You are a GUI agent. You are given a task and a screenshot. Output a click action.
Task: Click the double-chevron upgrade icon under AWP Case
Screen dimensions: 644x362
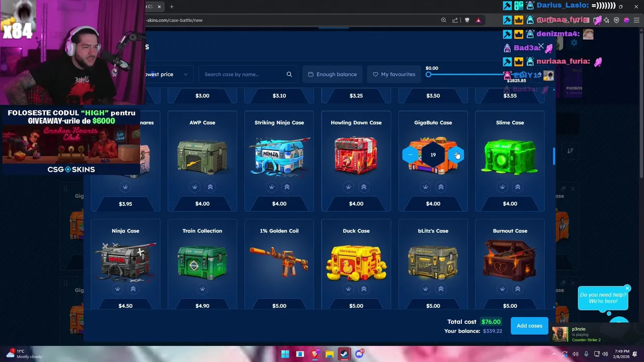210,187
